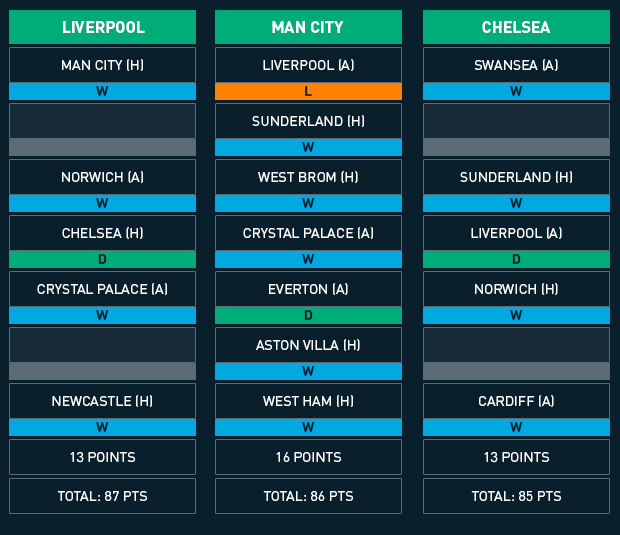This screenshot has height=535, width=620.
Task: Click Liverpool's Total: 87 PTS box
Action: 102,496
